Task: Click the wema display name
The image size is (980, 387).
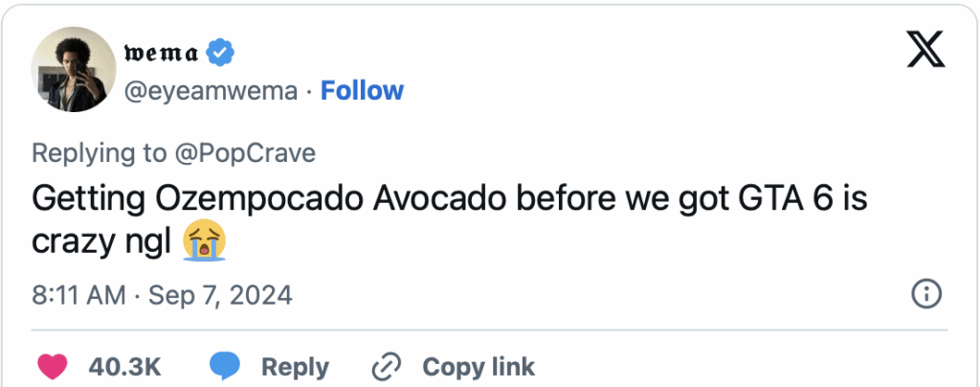Action: [161, 54]
